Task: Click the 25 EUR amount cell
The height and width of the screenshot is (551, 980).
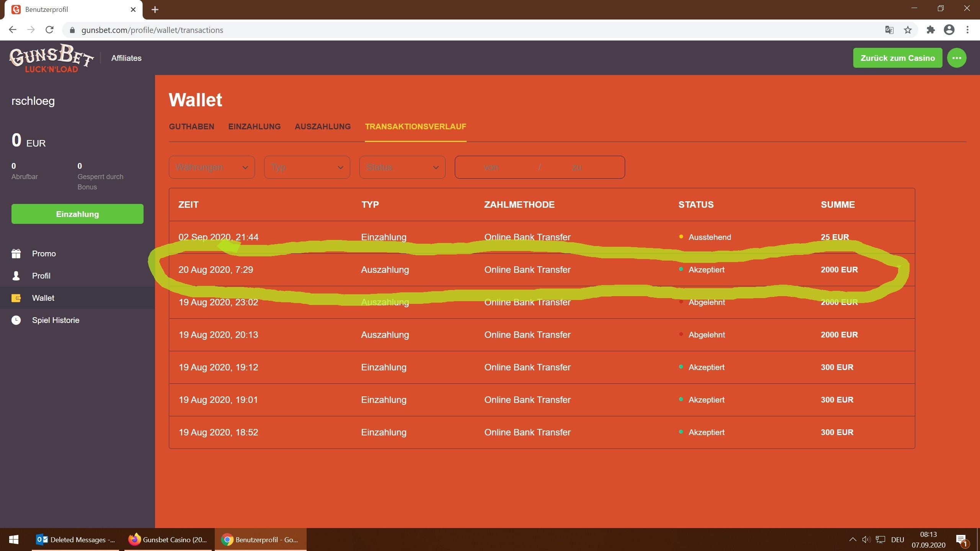Action: click(x=835, y=237)
